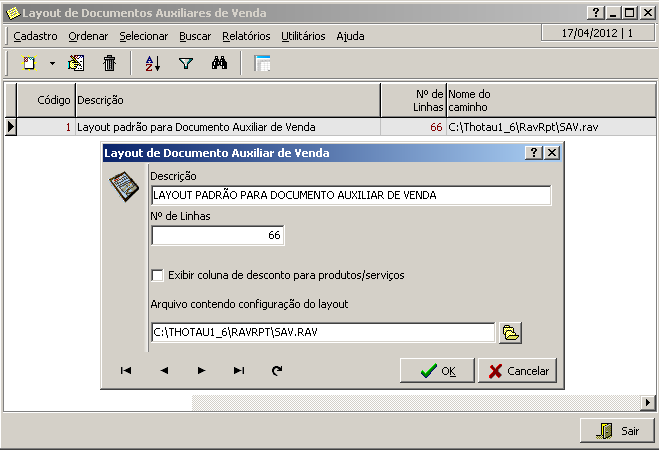Screen dimensions: 659x450
Task: Open the Ordenar menu
Action: (88, 36)
